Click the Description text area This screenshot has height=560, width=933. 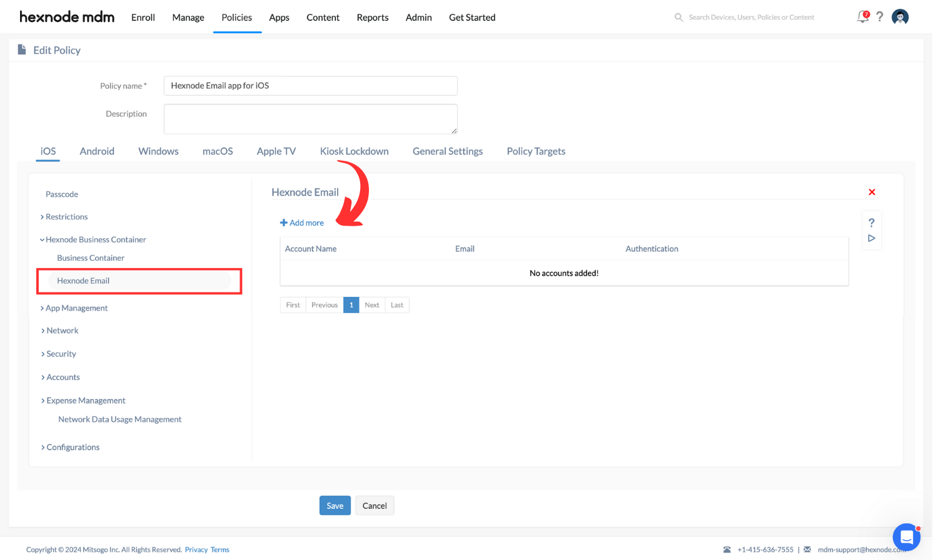tap(311, 119)
